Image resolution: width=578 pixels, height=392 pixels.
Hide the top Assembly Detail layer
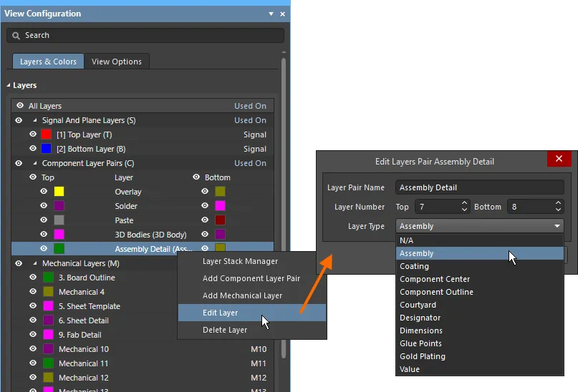44,248
